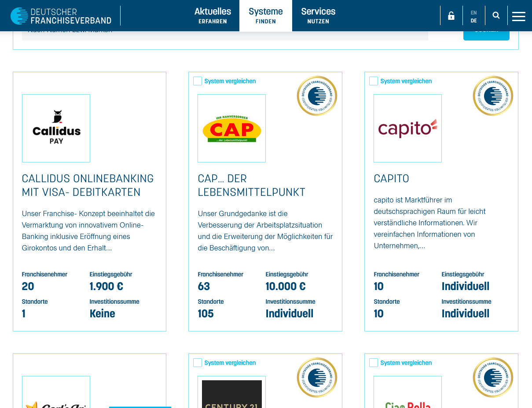
Task: Switch language to EN
Action: tap(473, 13)
